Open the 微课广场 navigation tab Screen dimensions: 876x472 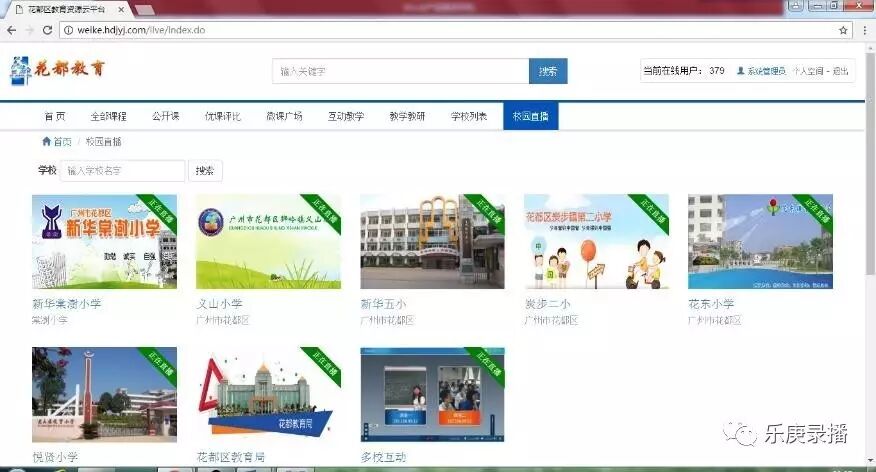[x=284, y=116]
